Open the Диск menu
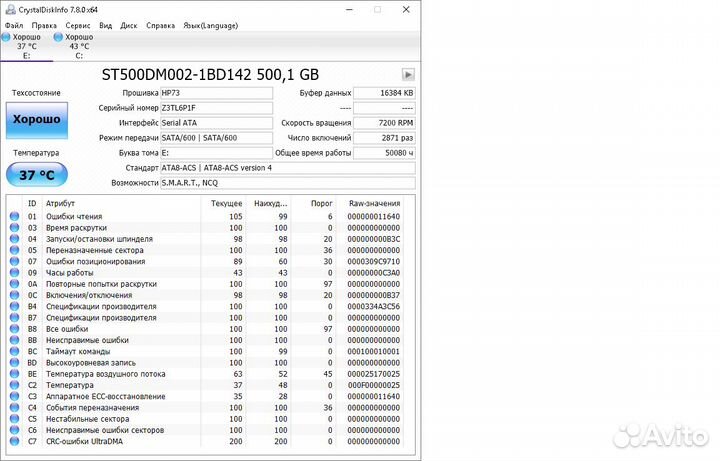720x461 pixels. tap(129, 26)
